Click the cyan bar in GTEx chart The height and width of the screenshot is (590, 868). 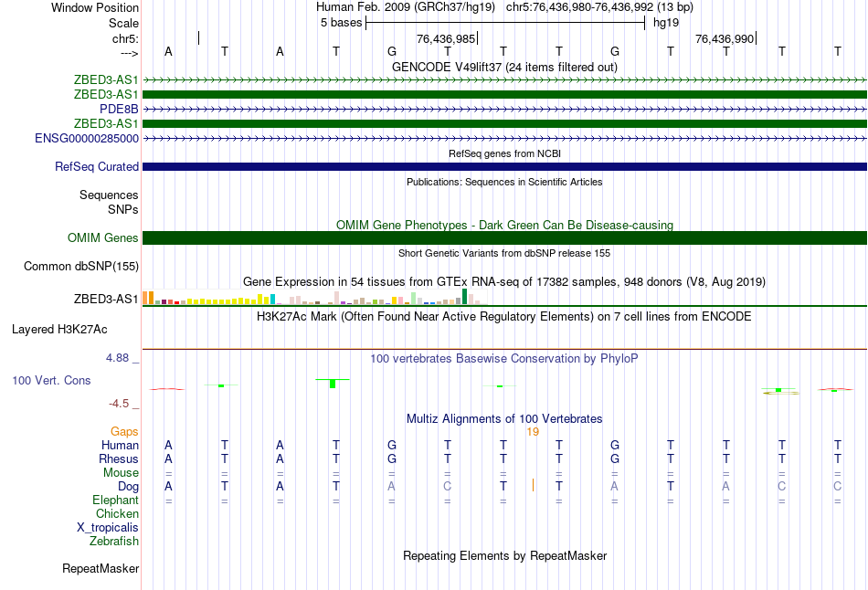pyautogui.click(x=272, y=300)
